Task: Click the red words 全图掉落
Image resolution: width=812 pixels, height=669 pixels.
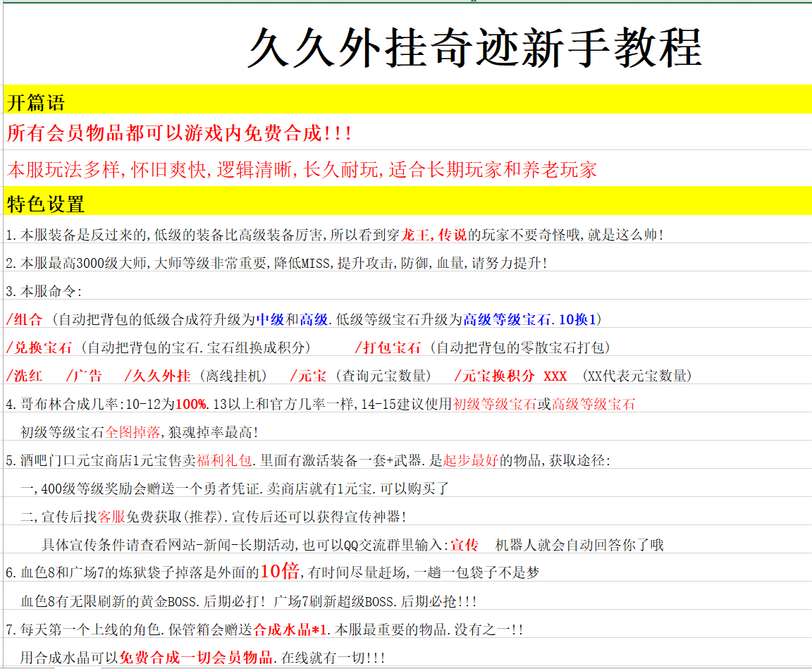Action: (133, 432)
